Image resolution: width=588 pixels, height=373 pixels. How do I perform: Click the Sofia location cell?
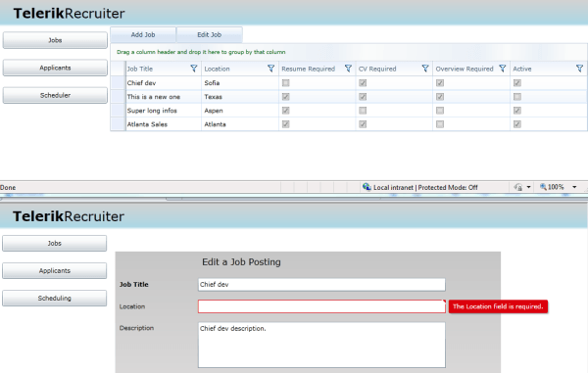[x=240, y=83]
